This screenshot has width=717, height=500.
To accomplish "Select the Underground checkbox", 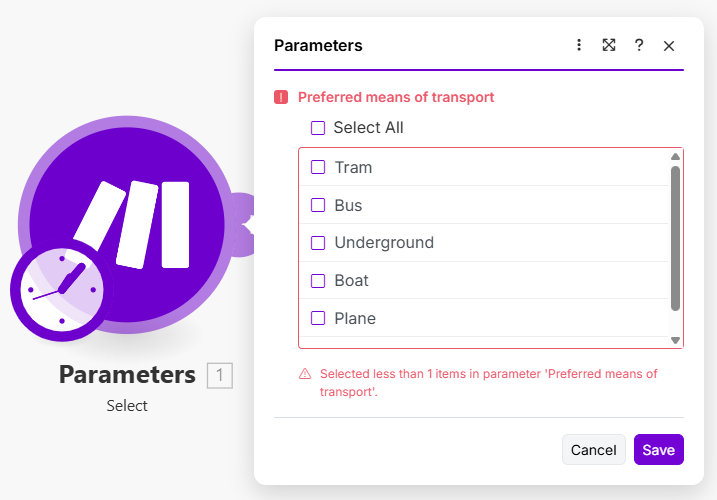I will coord(318,243).
